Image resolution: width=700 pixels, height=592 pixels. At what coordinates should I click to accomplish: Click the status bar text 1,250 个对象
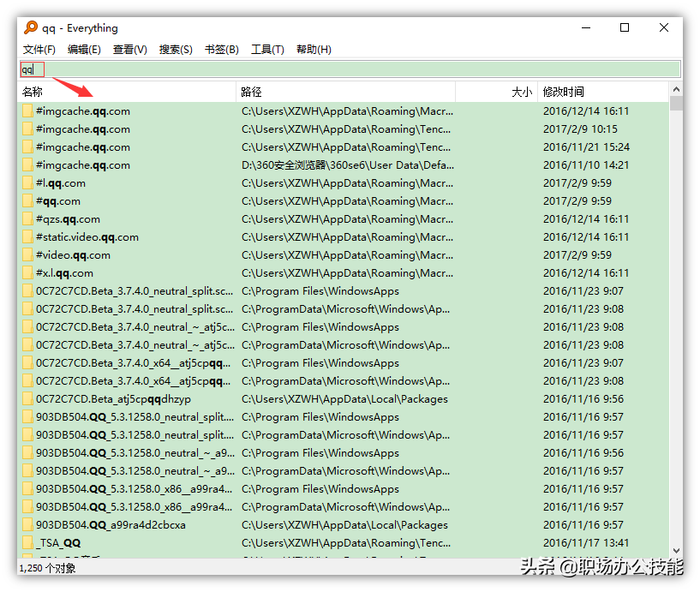point(47,568)
